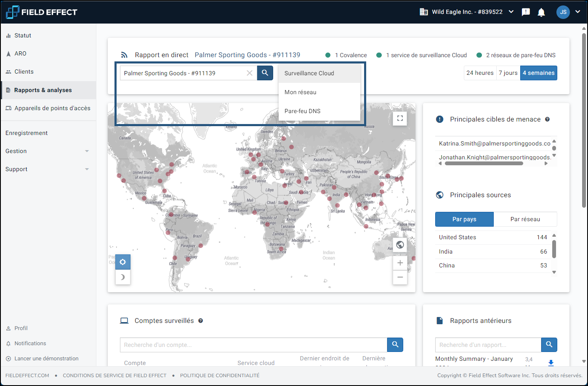
Task: Switch map to light mode sun icon
Action: pyautogui.click(x=122, y=262)
